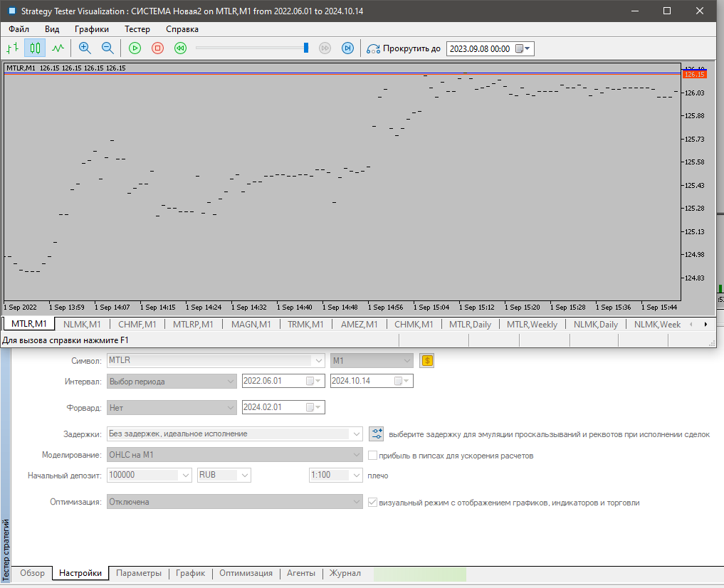Click the chart tabs right scroll arrow
724x588 pixels.
tap(705, 325)
